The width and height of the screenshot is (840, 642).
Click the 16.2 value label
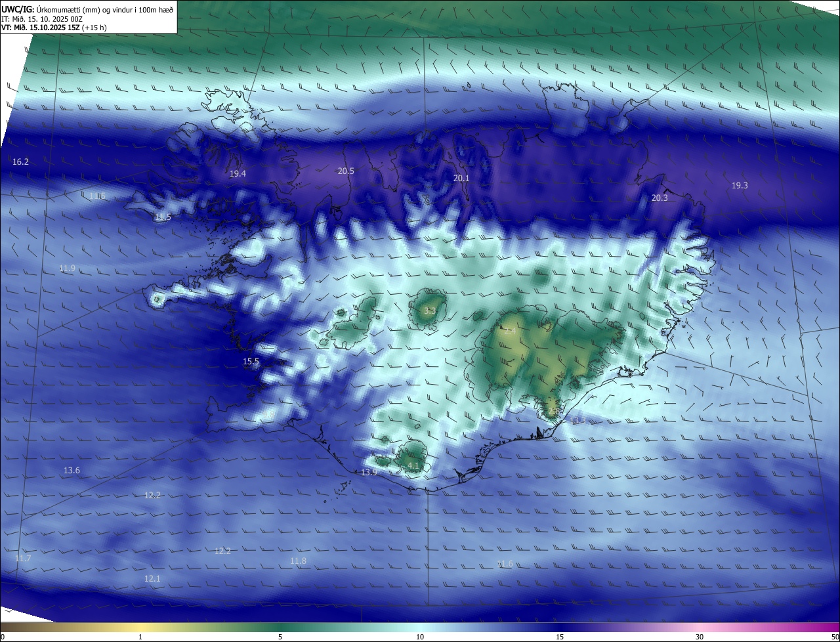[x=20, y=161]
